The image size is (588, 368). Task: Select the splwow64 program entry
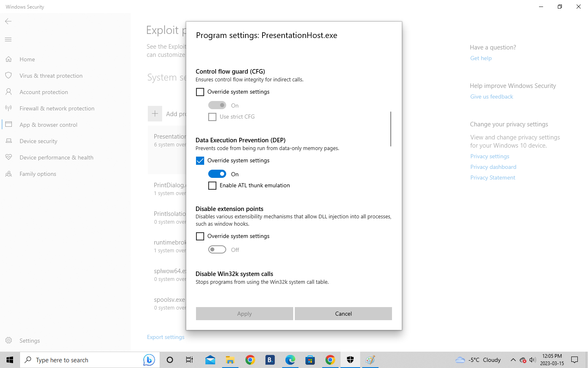coord(169,275)
